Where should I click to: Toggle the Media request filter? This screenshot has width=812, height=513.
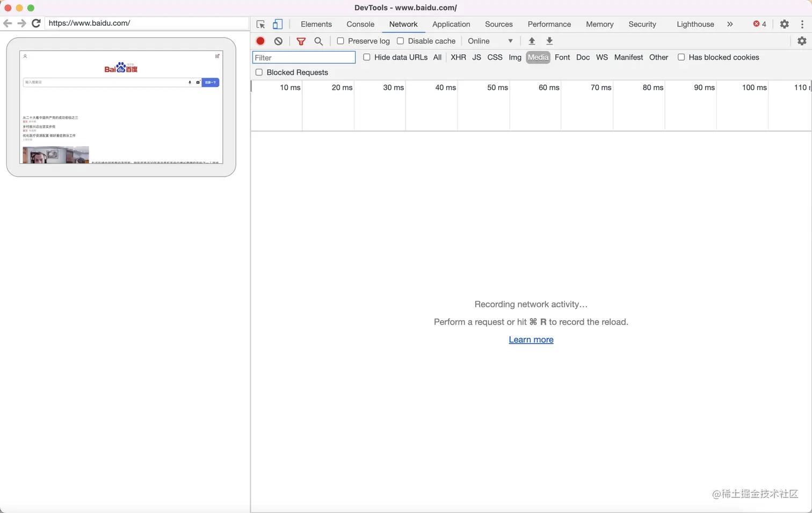[538, 57]
